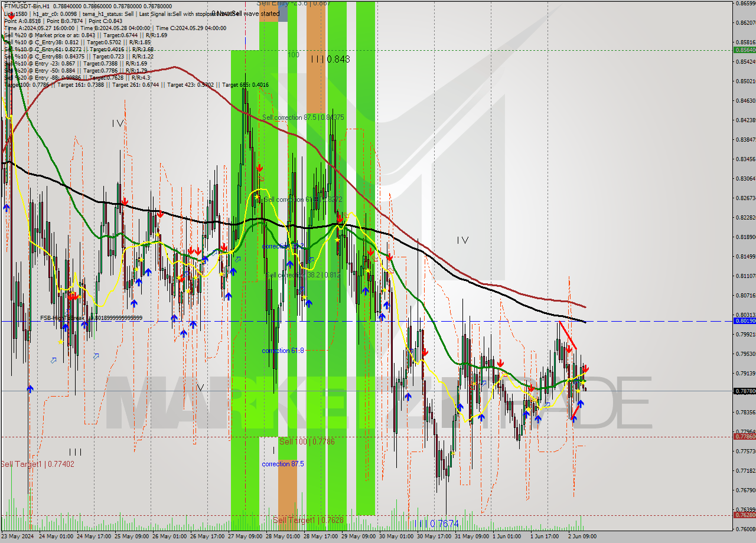Screen dimensions: 756x543
Task: Click the 'I I I' wave label near Sell Target1
Action: coord(76,452)
